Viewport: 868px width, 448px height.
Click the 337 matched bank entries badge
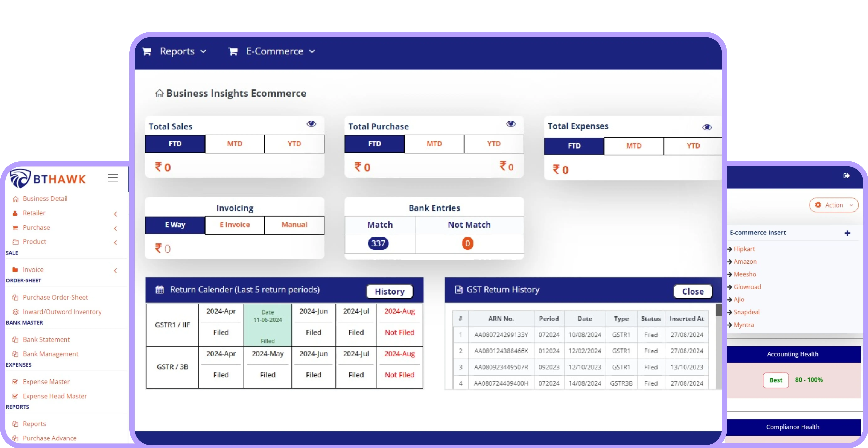tap(378, 243)
